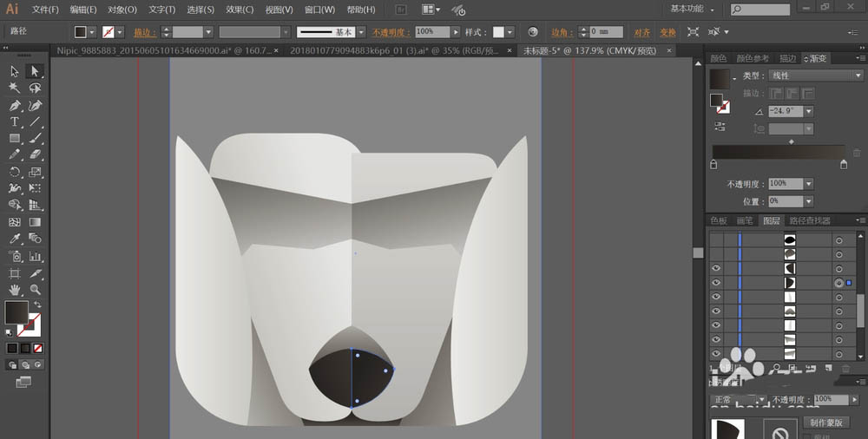
Task: Click the 不透明度 link in control bar
Action: tap(391, 33)
